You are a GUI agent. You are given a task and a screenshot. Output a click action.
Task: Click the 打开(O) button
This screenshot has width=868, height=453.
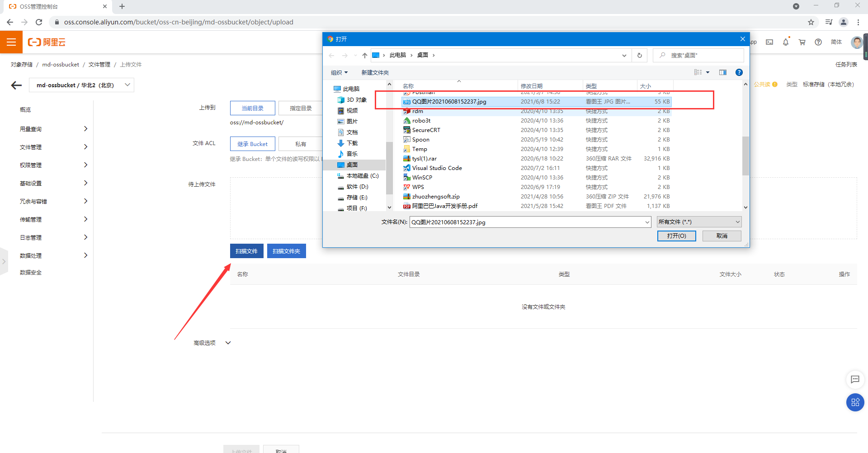click(x=676, y=236)
